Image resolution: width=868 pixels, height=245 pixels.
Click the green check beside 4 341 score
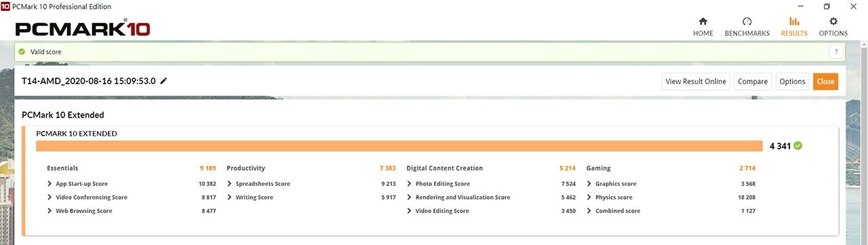pyautogui.click(x=798, y=145)
